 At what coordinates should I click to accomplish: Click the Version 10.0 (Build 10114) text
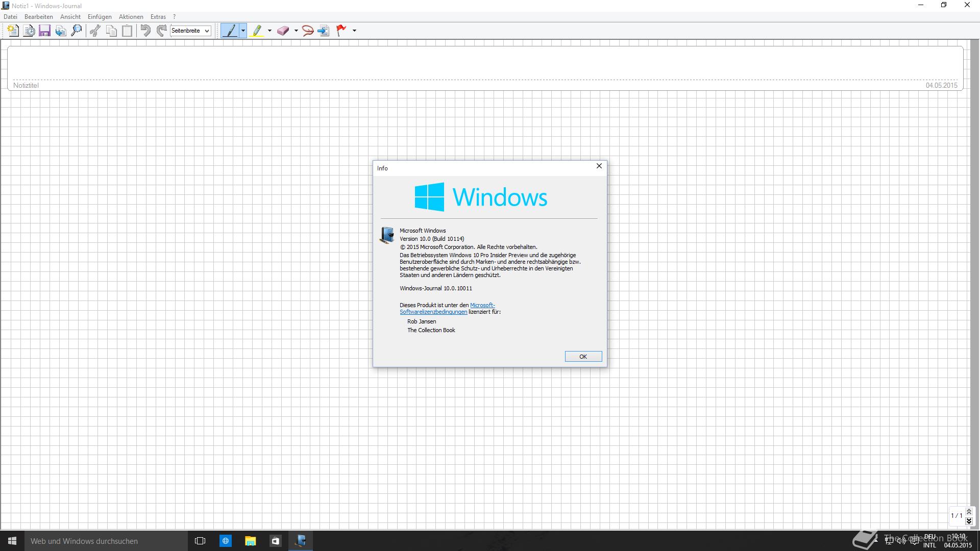click(432, 239)
